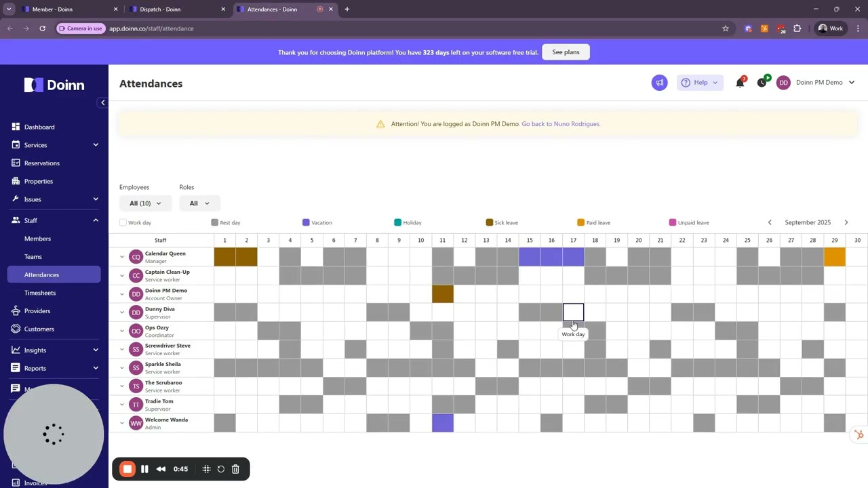Click the Calendar Queen CQ avatar

tap(136, 257)
